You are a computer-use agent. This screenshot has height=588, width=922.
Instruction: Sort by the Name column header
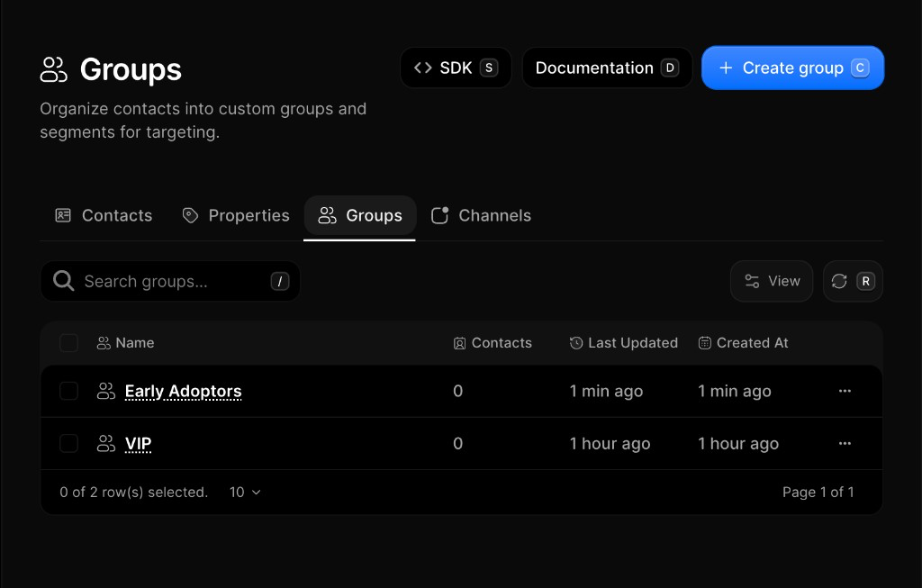[x=125, y=343]
